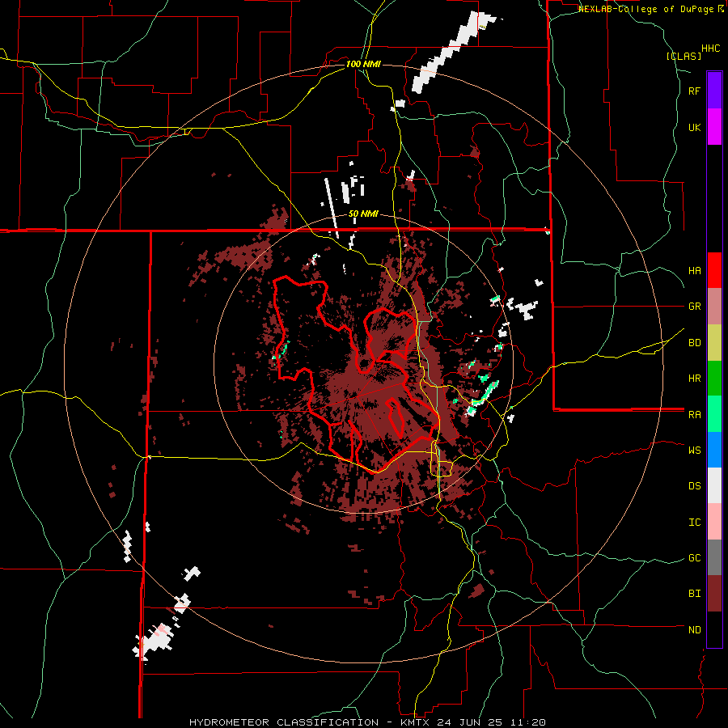The image size is (728, 728).
Task: Click the RF purple legend swatch
Action: point(714,91)
